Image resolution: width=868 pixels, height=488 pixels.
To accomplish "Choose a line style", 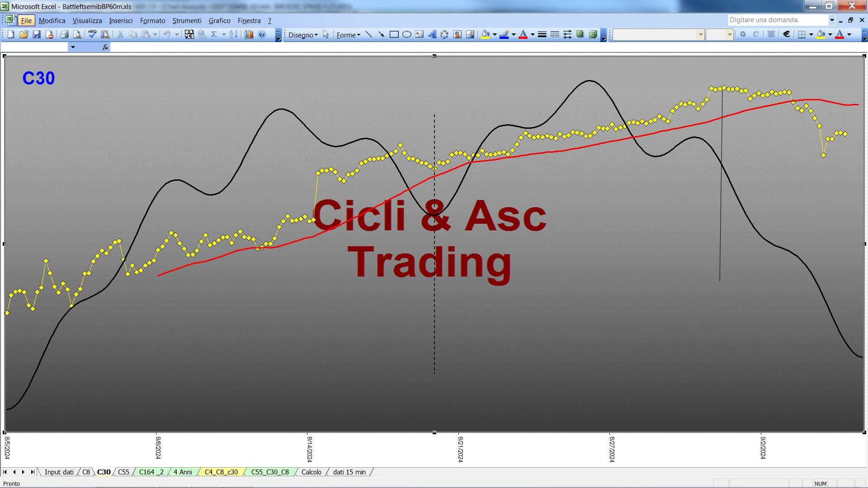I will tap(542, 35).
